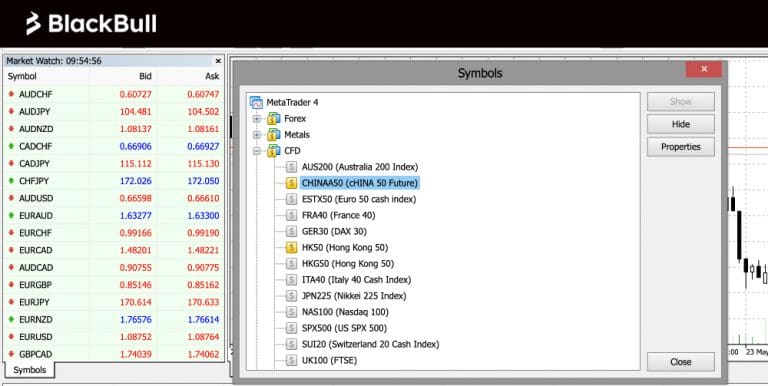This screenshot has height=386, width=768.
Task: Click the FRA40 symbol dollar icon
Action: tap(291, 216)
